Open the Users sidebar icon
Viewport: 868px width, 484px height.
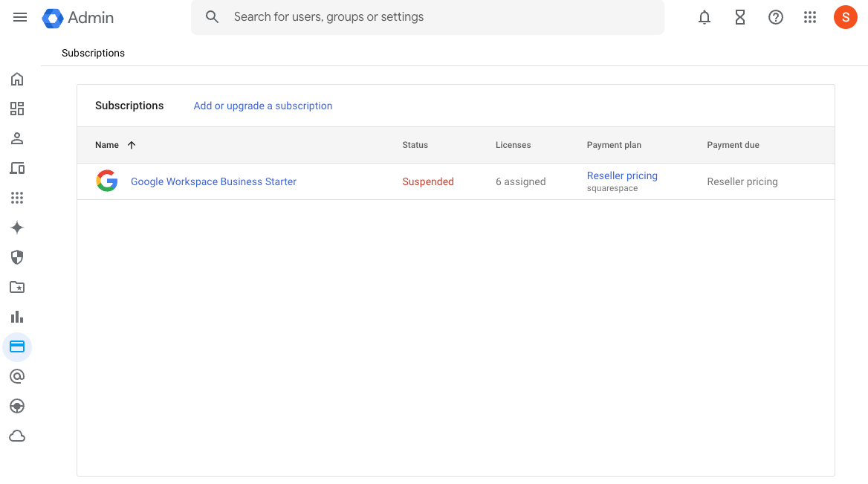(x=17, y=139)
